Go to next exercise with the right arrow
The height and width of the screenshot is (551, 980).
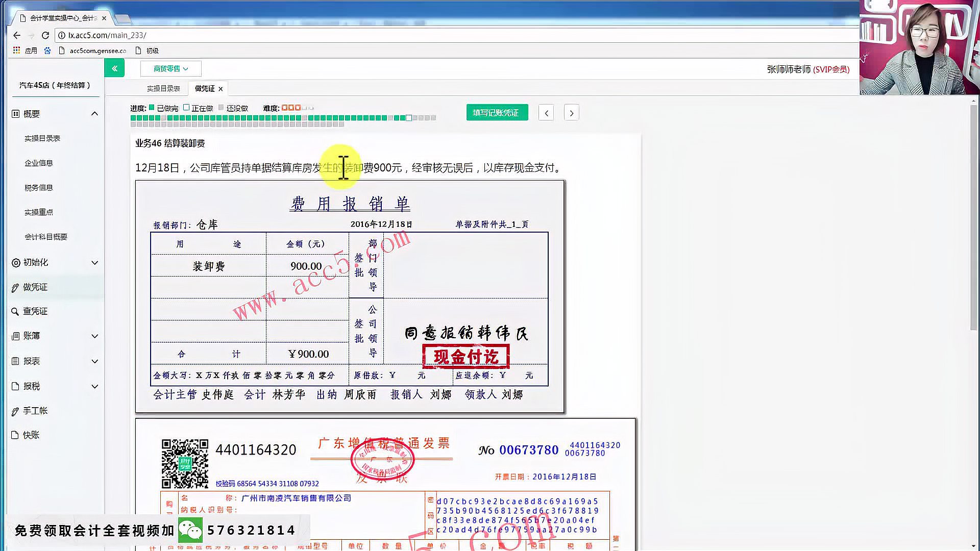click(x=571, y=112)
